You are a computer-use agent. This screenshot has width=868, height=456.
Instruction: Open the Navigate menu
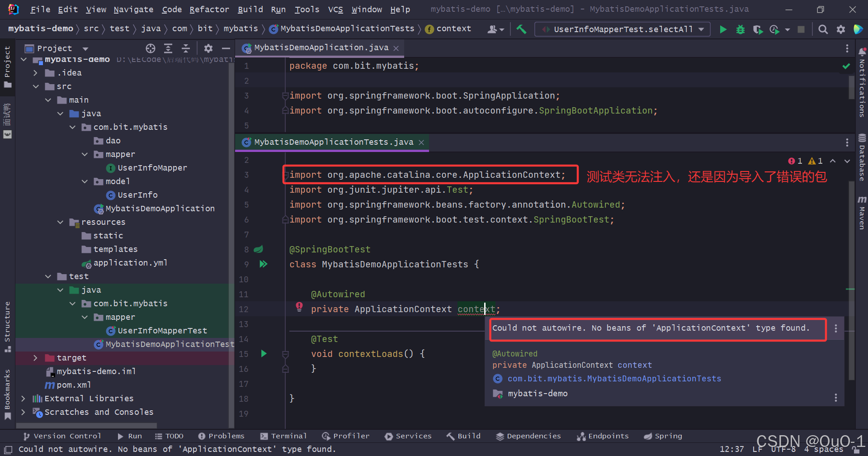133,9
